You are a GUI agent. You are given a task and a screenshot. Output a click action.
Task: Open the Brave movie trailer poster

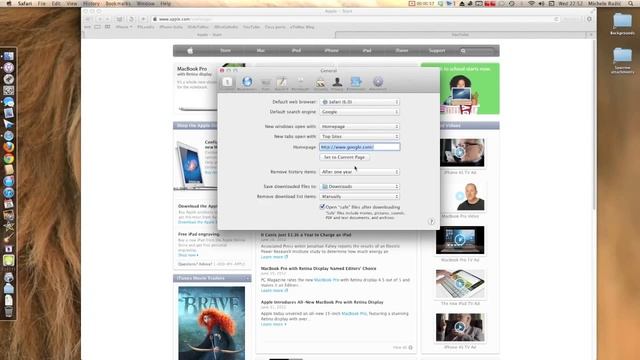[211, 323]
